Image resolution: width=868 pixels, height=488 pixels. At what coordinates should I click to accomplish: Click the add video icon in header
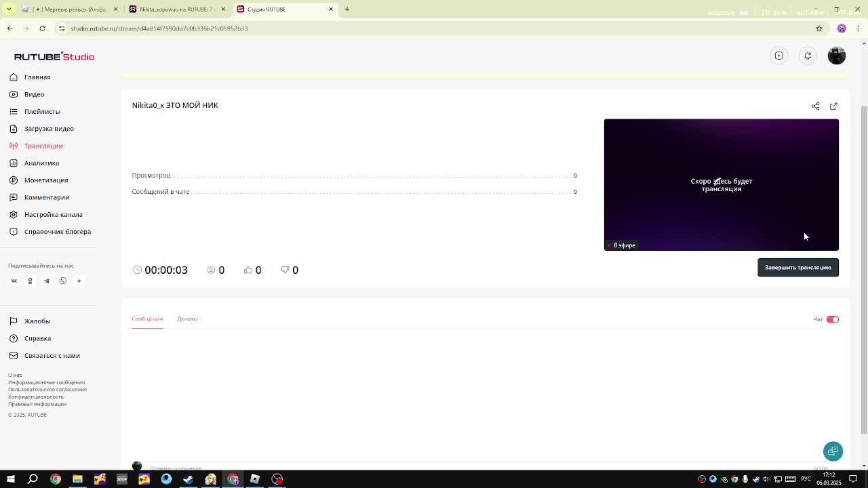tap(779, 56)
